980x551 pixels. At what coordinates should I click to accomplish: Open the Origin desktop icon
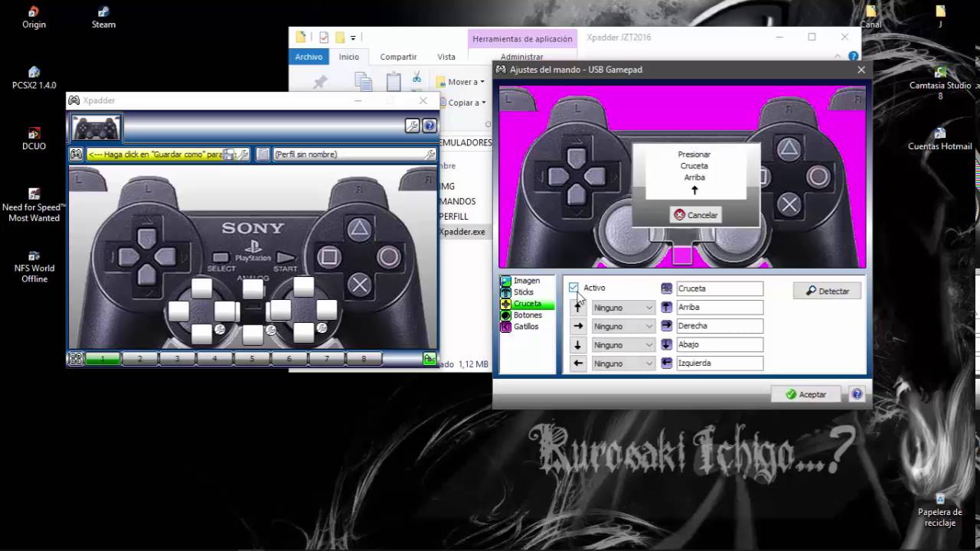pos(34,18)
